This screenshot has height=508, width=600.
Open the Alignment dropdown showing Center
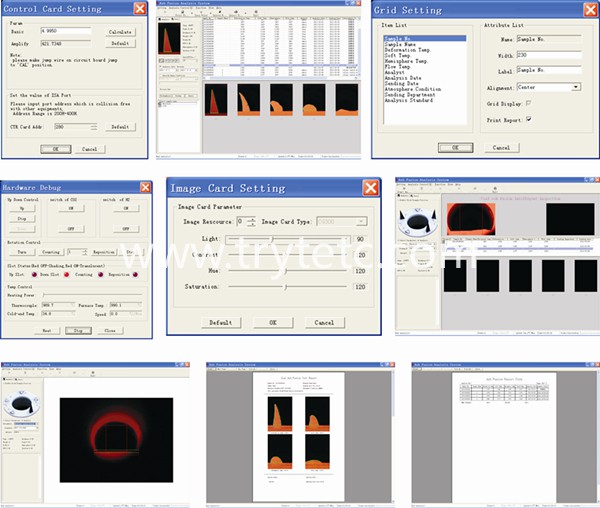click(x=576, y=87)
